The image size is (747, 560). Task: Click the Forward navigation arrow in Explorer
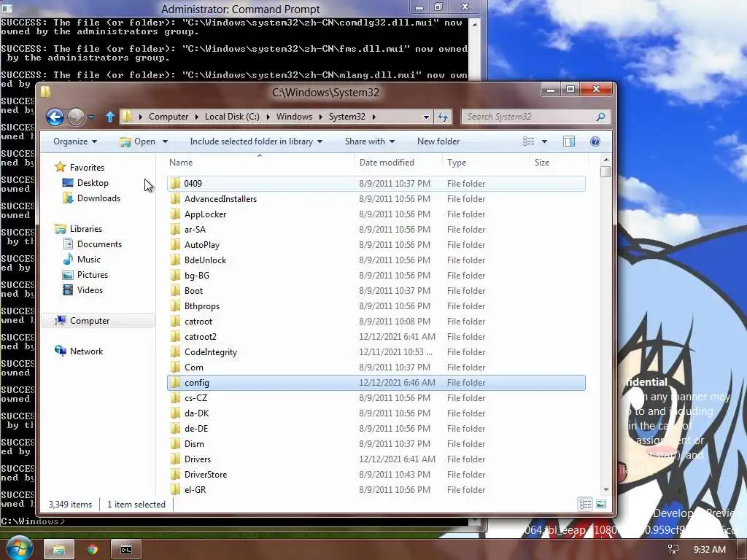tap(76, 117)
